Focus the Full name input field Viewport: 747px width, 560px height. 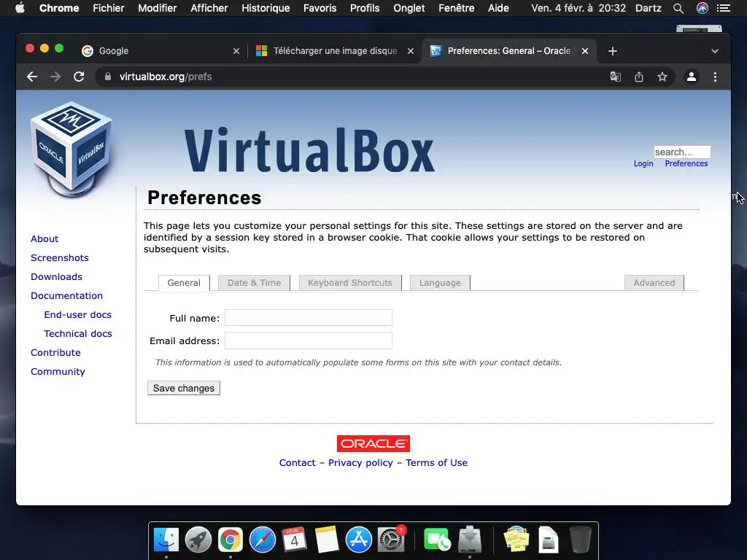click(x=309, y=318)
